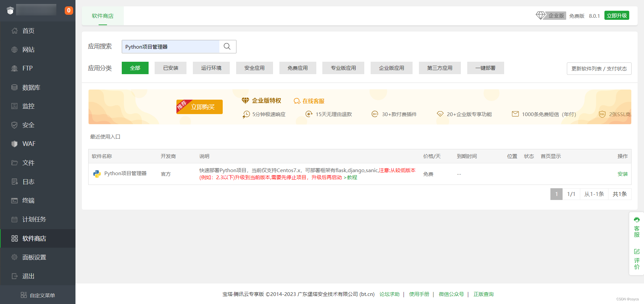This screenshot has width=644, height=304.
Task: Select the 一键部署 category filter
Action: click(x=485, y=68)
